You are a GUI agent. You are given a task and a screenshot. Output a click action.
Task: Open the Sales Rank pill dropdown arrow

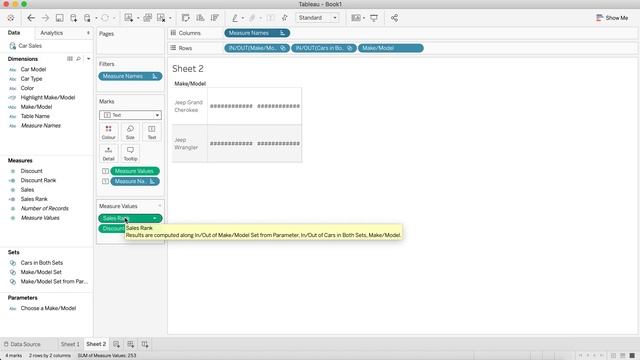tap(155, 218)
